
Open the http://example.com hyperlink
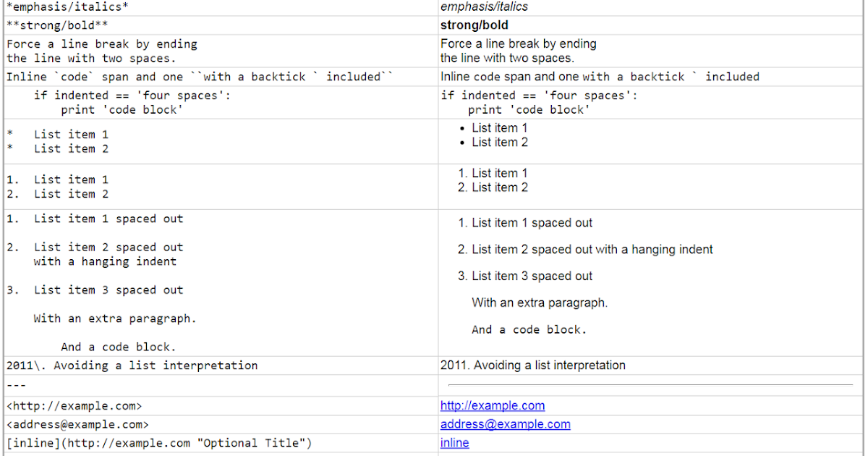492,406
